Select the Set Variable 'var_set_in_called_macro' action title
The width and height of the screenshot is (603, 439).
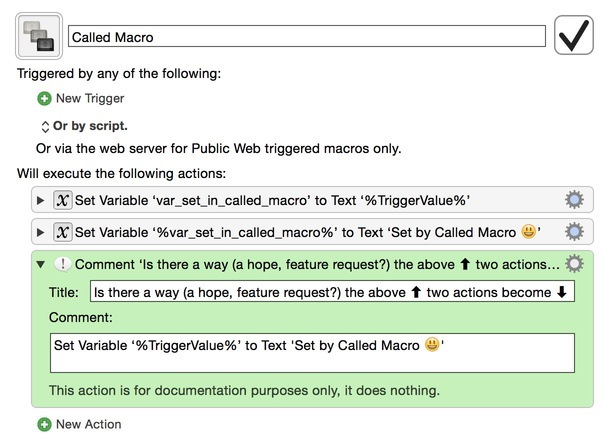pyautogui.click(x=272, y=200)
